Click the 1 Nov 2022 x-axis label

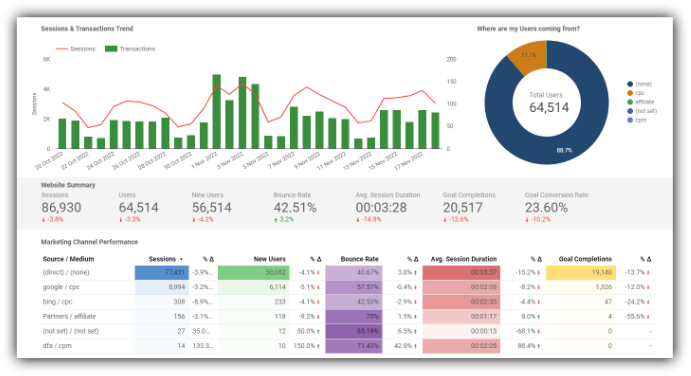coord(204,161)
